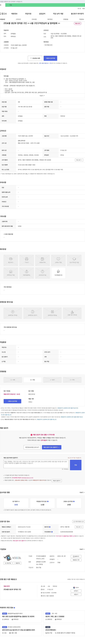Click the 기타 selection method icon

[x=72, y=380]
